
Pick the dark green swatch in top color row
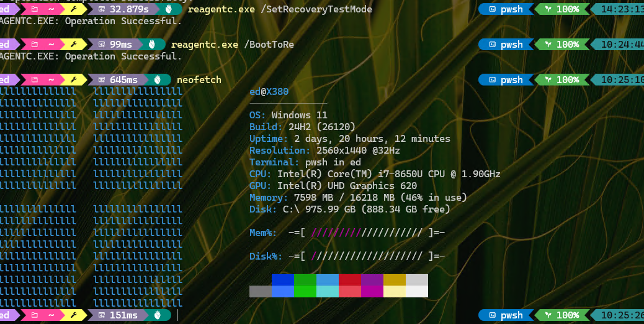[x=305, y=280]
